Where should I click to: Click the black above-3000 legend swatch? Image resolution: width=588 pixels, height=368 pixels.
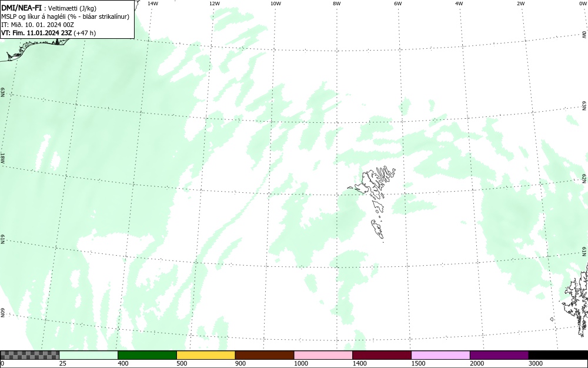pyautogui.click(x=558, y=355)
